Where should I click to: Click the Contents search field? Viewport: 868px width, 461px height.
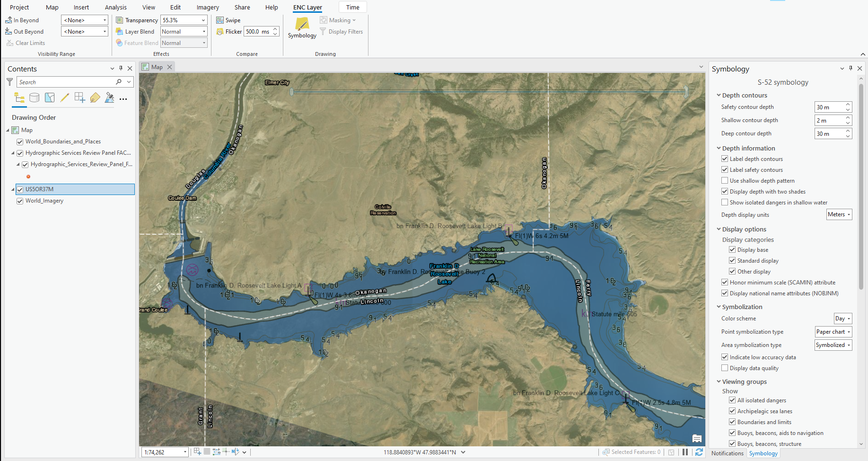pyautogui.click(x=66, y=82)
